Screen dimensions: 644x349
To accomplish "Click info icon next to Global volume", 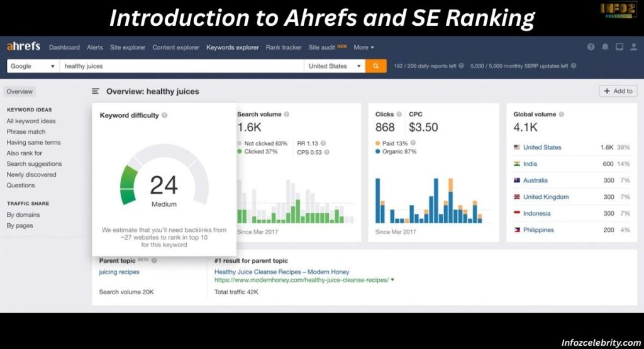I will (562, 114).
